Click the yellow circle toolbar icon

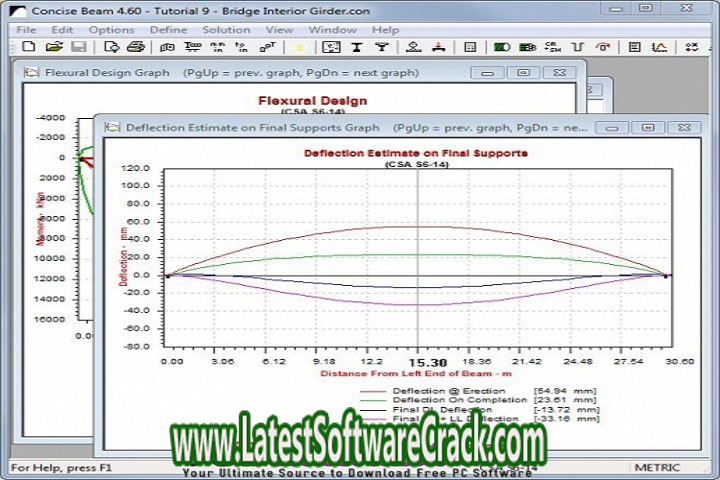pos(299,47)
